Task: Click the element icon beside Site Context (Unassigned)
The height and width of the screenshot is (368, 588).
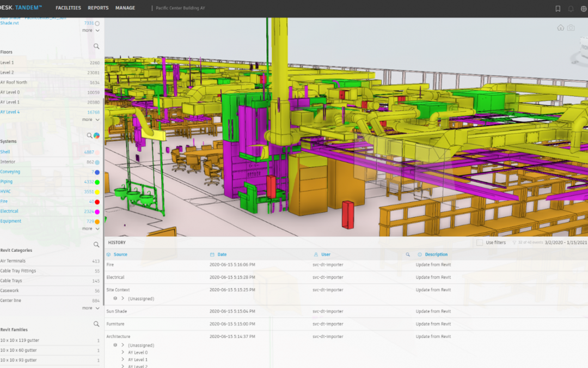Action: 115,299
